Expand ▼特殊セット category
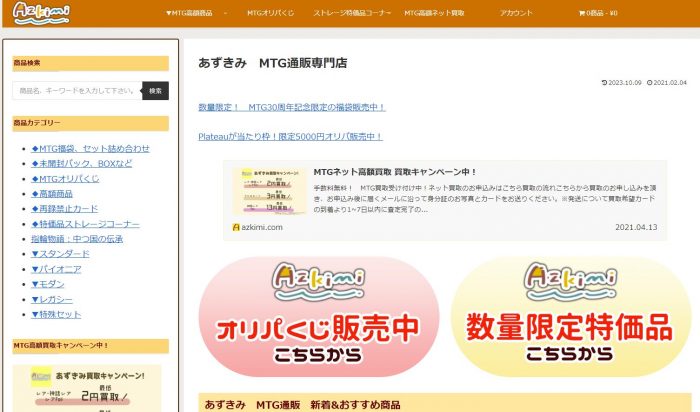 pos(56,315)
